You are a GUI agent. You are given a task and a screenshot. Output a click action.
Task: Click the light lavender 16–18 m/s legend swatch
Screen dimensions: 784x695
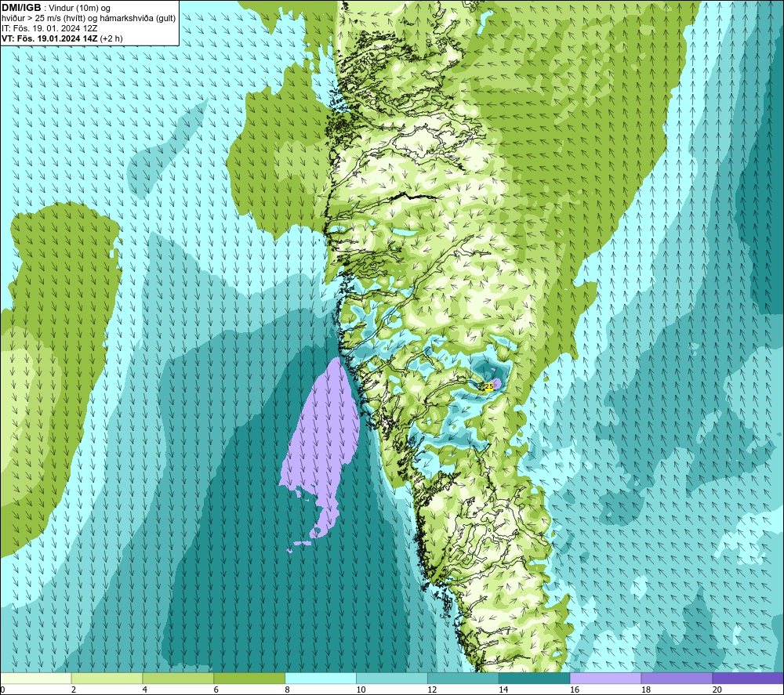(x=605, y=678)
